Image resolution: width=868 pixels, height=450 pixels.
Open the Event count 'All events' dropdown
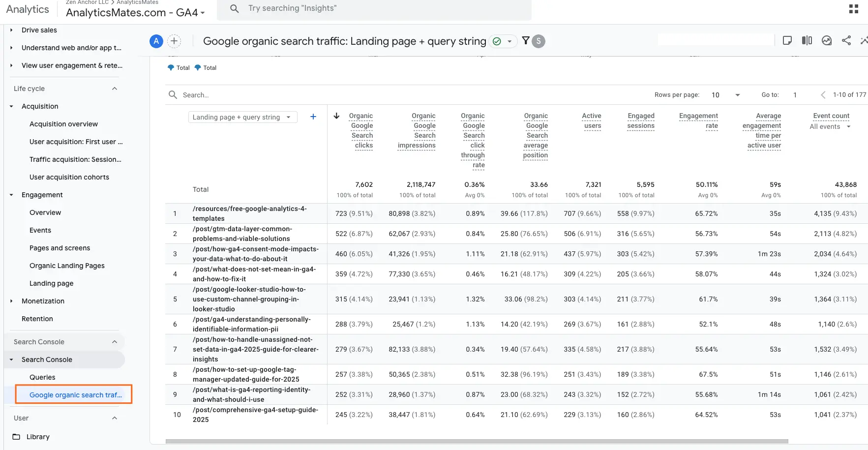pos(830,126)
